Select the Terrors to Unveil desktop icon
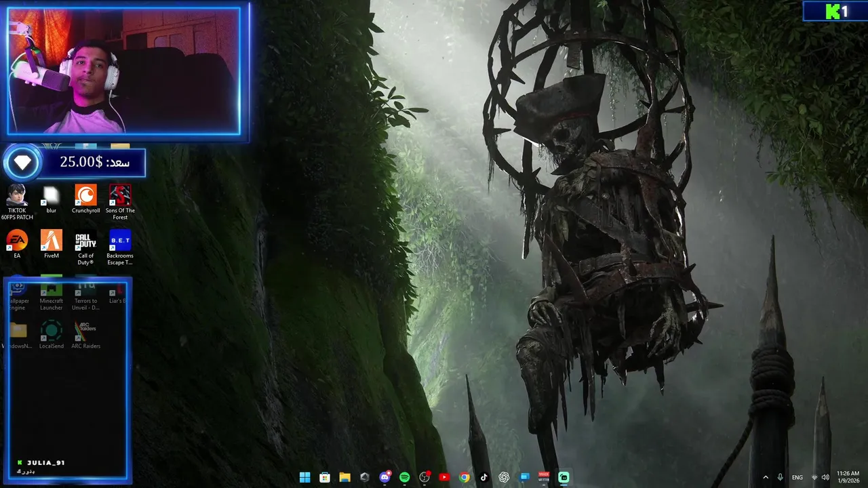Image resolution: width=868 pixels, height=488 pixels. (x=86, y=293)
